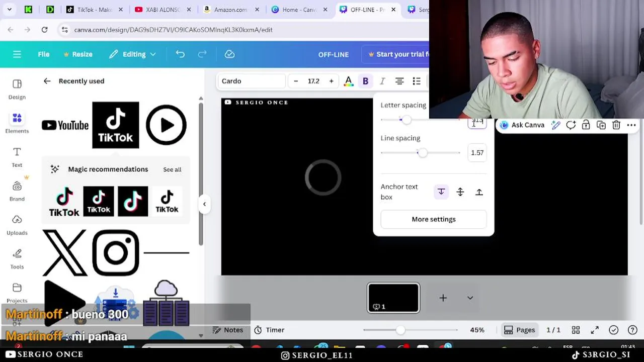Viewport: 644px width, 362px height.
Task: Anchor text box to top
Action: click(x=441, y=192)
